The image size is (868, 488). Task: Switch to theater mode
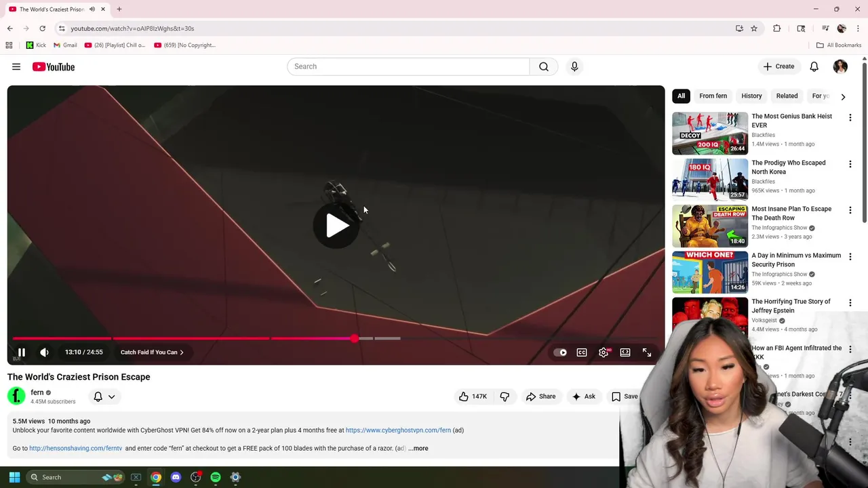[x=625, y=352]
